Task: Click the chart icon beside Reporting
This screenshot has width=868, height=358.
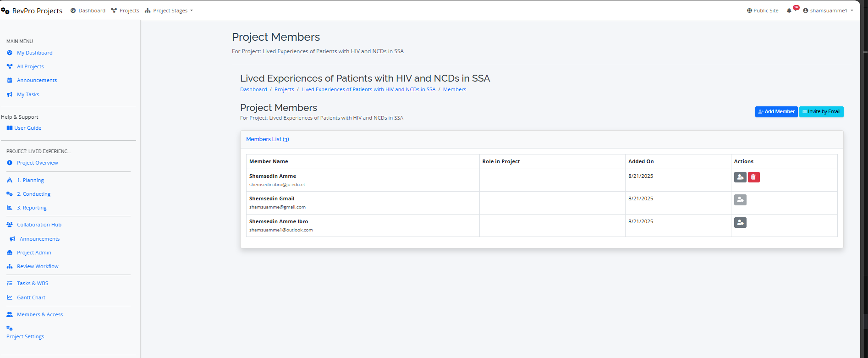Action: pos(10,208)
